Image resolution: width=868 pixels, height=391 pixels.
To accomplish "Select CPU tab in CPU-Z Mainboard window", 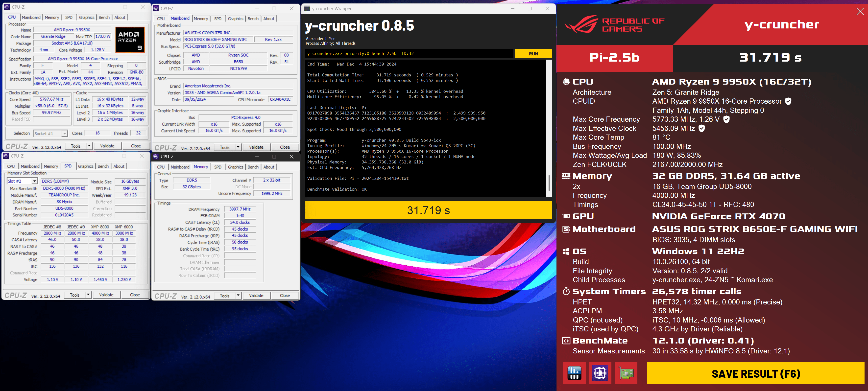I will (x=161, y=19).
